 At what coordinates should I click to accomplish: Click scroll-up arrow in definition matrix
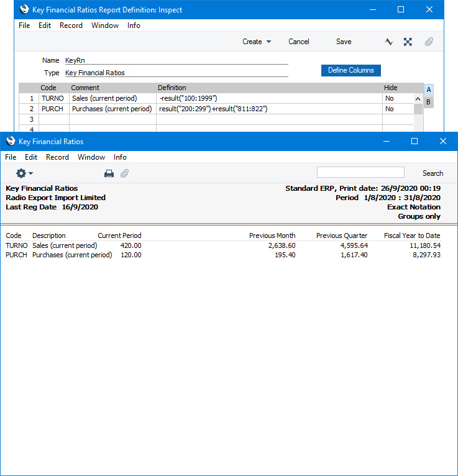pyautogui.click(x=418, y=99)
